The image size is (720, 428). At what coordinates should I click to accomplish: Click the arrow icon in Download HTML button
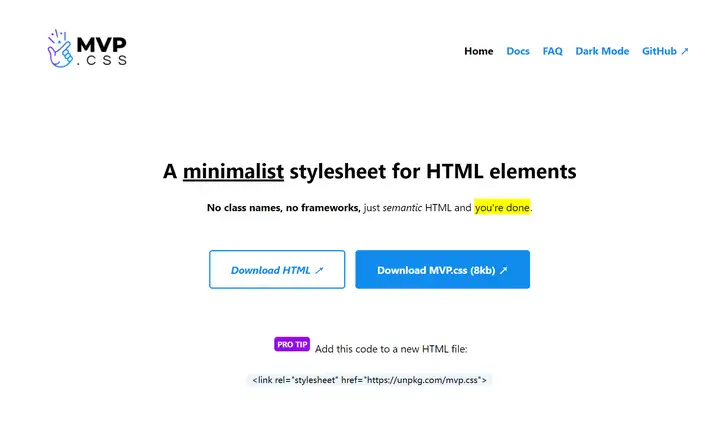[x=319, y=270]
